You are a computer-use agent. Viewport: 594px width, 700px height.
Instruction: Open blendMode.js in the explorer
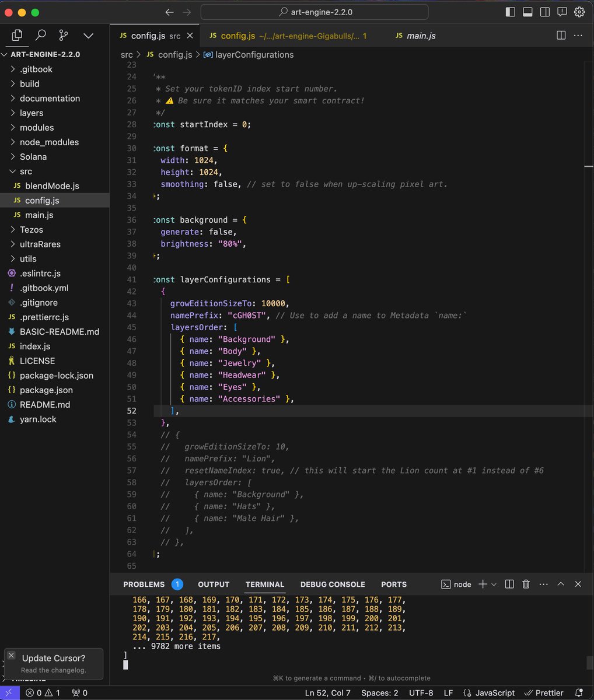55,185
